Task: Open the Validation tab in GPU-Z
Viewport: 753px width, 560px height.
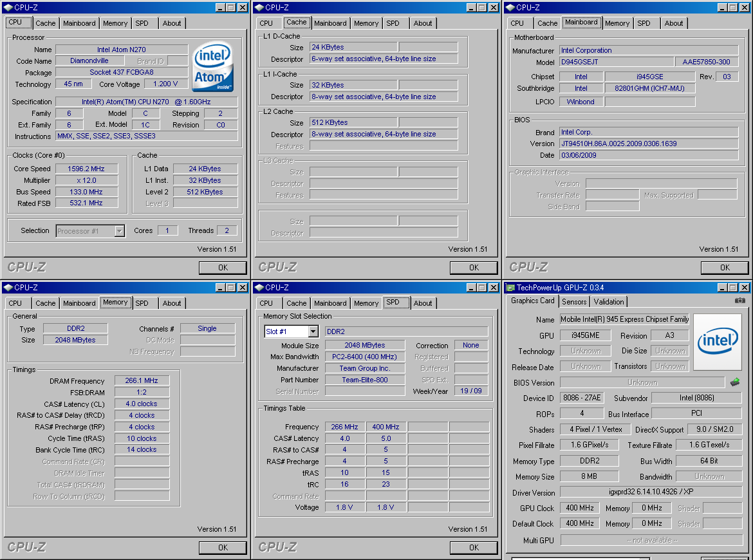Action: click(609, 302)
